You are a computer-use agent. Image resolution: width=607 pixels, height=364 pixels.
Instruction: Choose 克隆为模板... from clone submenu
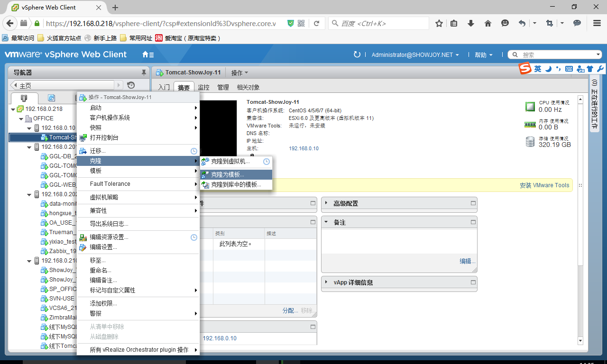point(236,175)
